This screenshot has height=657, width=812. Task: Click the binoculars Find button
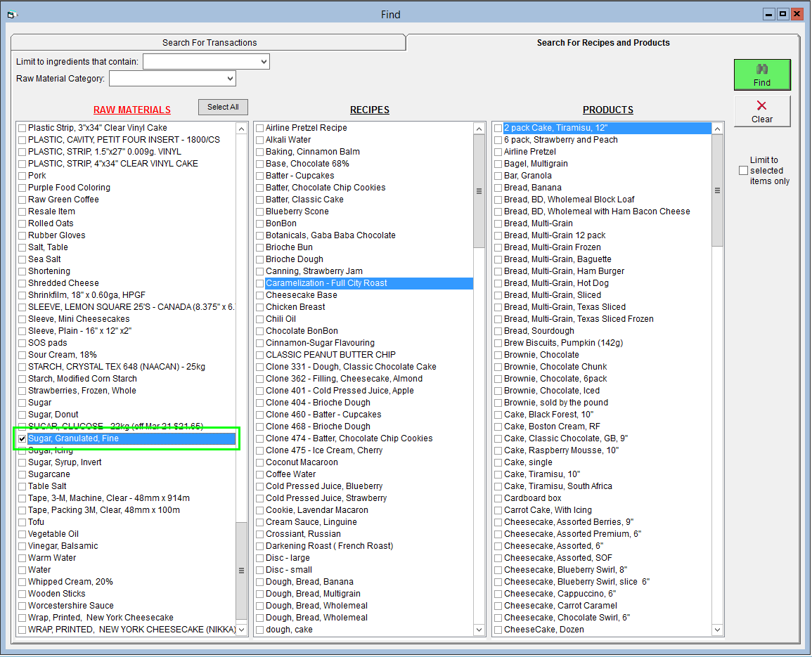(x=761, y=74)
